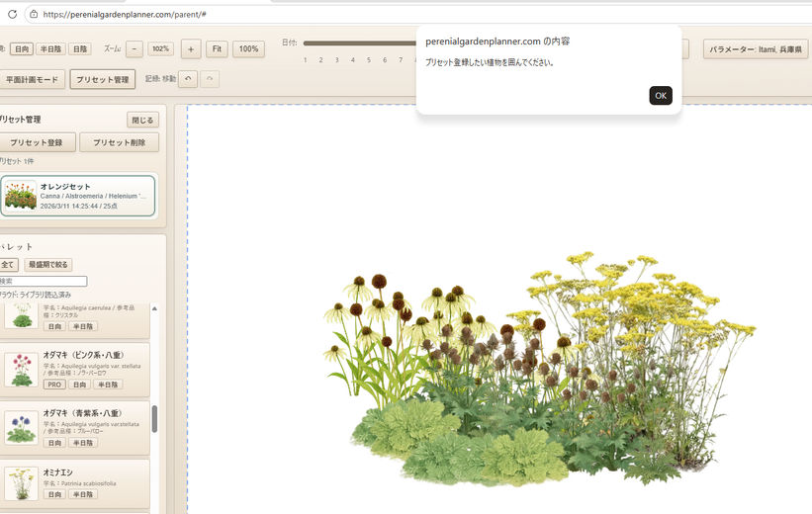
Task: Open the パラメーター Itami location selector
Action: tap(756, 48)
